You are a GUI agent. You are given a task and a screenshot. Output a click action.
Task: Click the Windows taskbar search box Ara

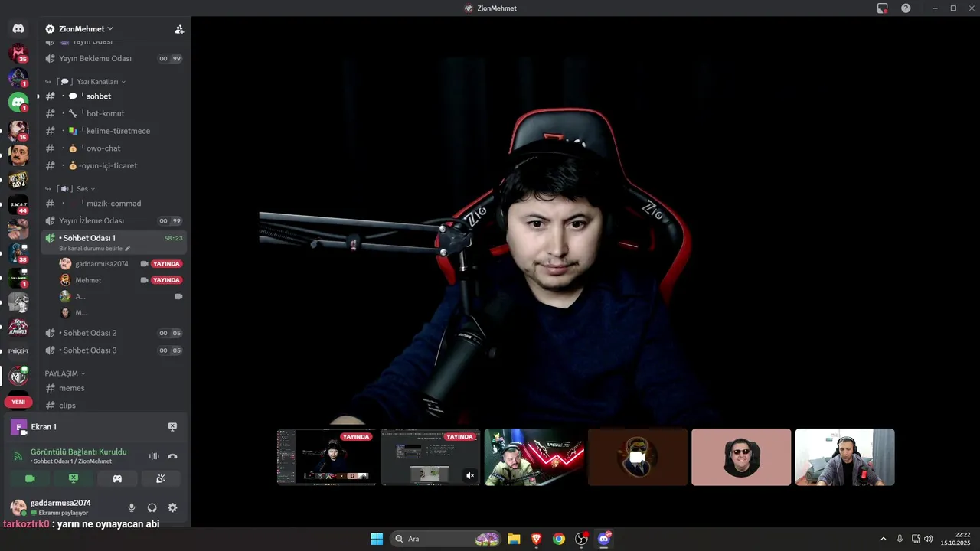click(x=445, y=539)
